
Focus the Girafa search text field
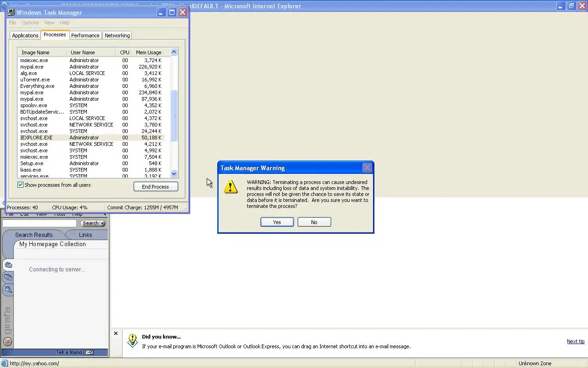tap(40, 223)
